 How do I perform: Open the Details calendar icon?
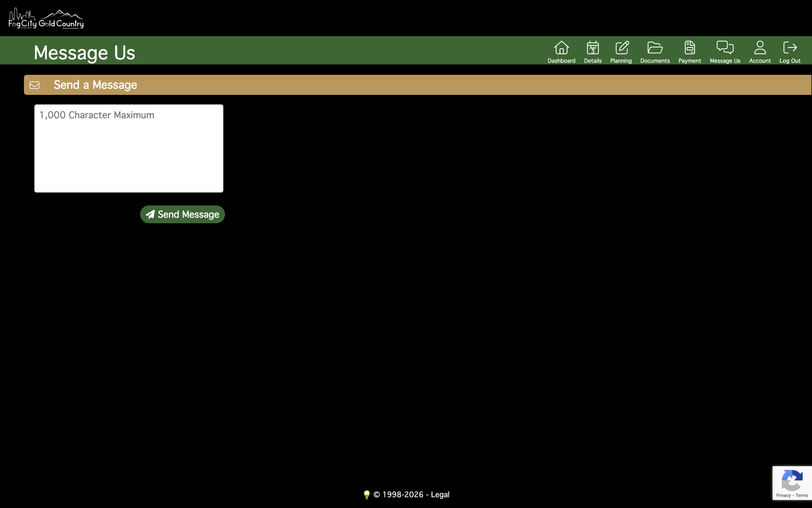point(592,47)
